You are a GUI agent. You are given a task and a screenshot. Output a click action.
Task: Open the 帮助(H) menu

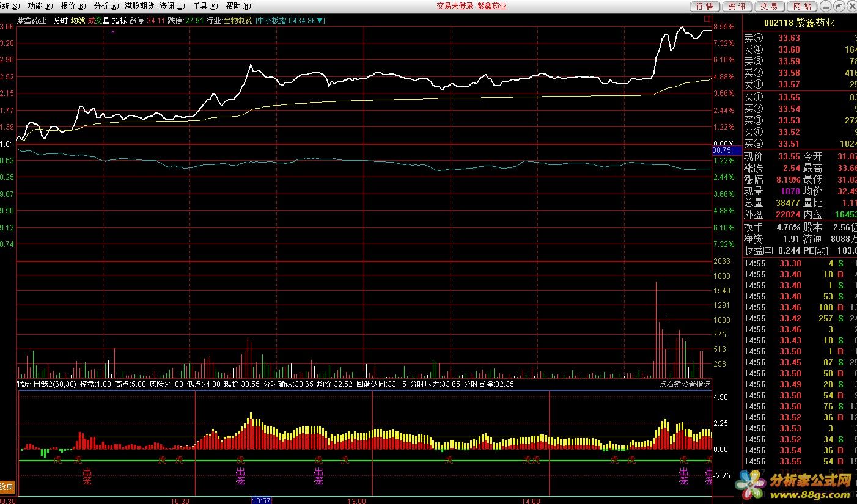(x=238, y=6)
